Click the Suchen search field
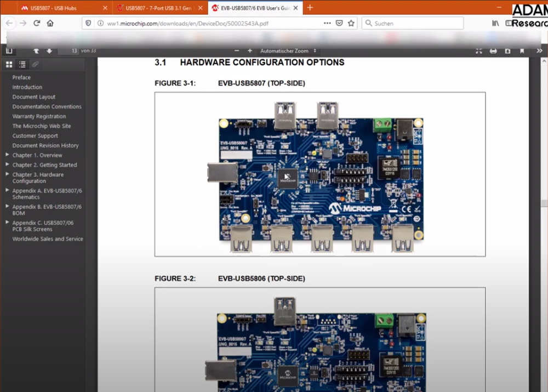 tap(413, 24)
